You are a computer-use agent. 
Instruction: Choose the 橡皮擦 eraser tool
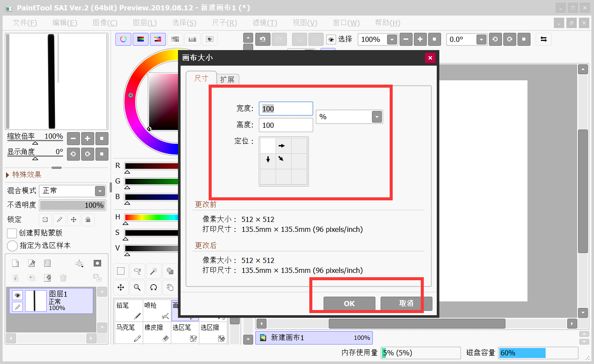click(x=157, y=333)
